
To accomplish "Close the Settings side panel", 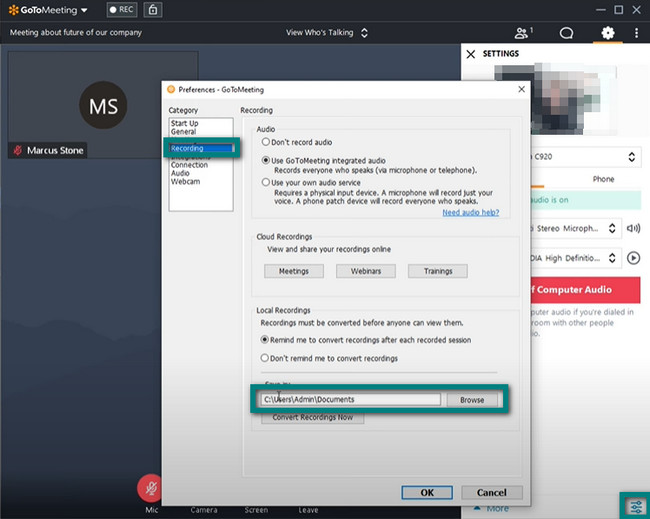I will pos(471,54).
